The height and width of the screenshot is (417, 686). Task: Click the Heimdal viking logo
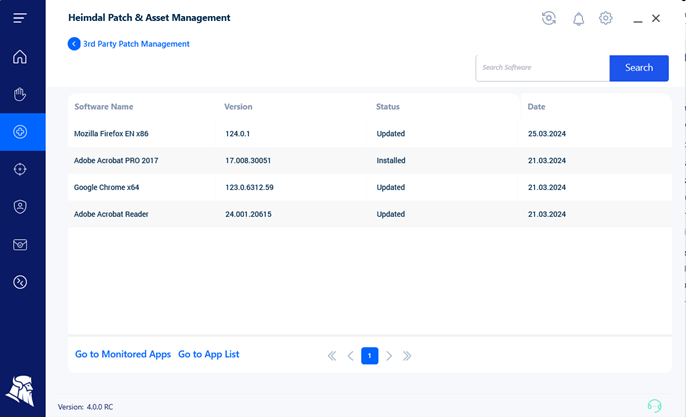(20, 391)
